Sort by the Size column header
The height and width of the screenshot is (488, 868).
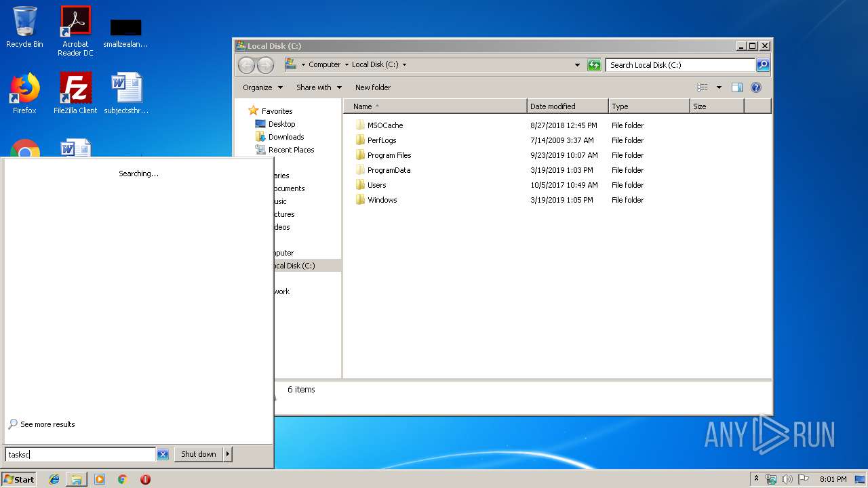[717, 106]
